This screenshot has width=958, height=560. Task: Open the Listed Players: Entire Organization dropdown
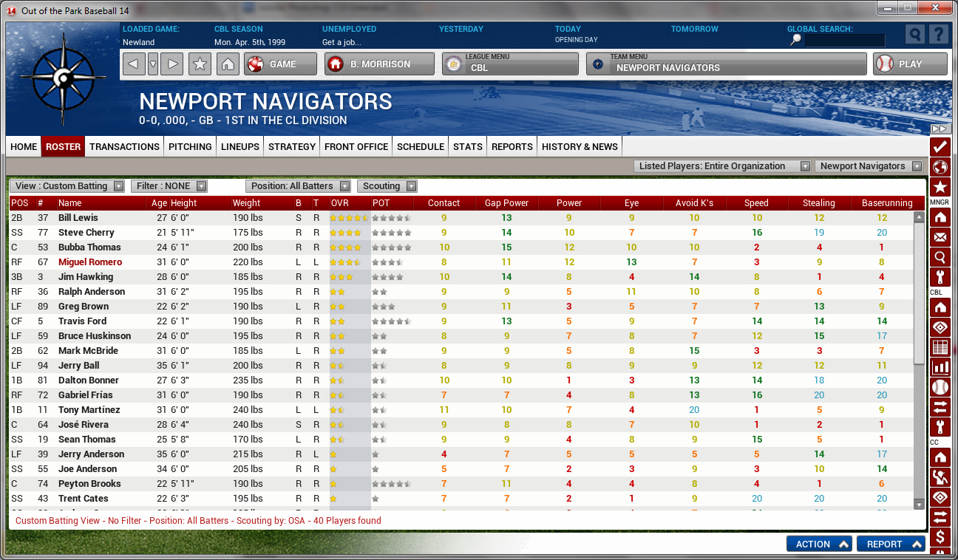722,166
